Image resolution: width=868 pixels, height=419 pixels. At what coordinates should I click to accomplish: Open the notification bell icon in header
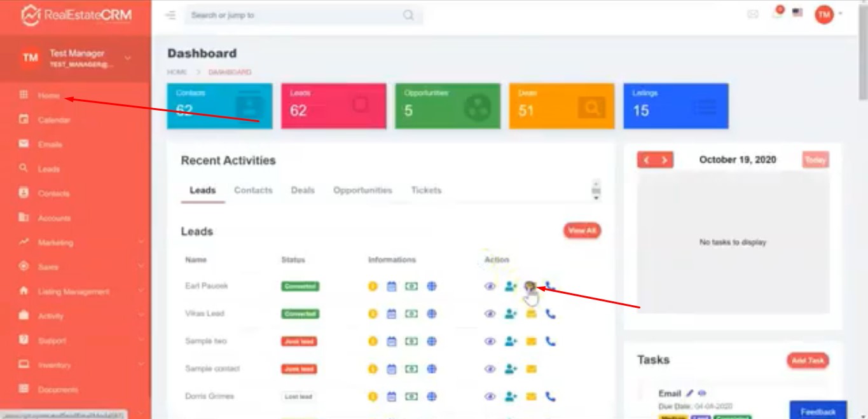(777, 14)
